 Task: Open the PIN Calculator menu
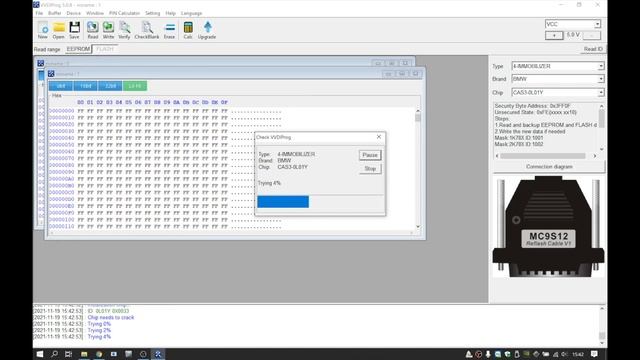click(x=124, y=13)
